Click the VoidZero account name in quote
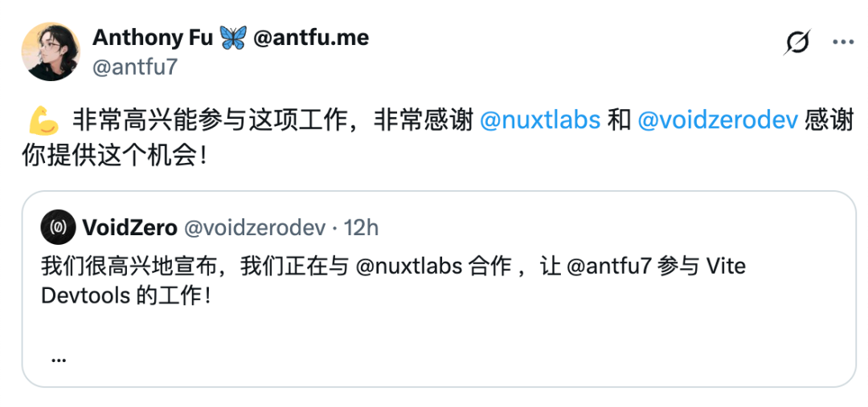The height and width of the screenshot is (407, 868). (130, 227)
